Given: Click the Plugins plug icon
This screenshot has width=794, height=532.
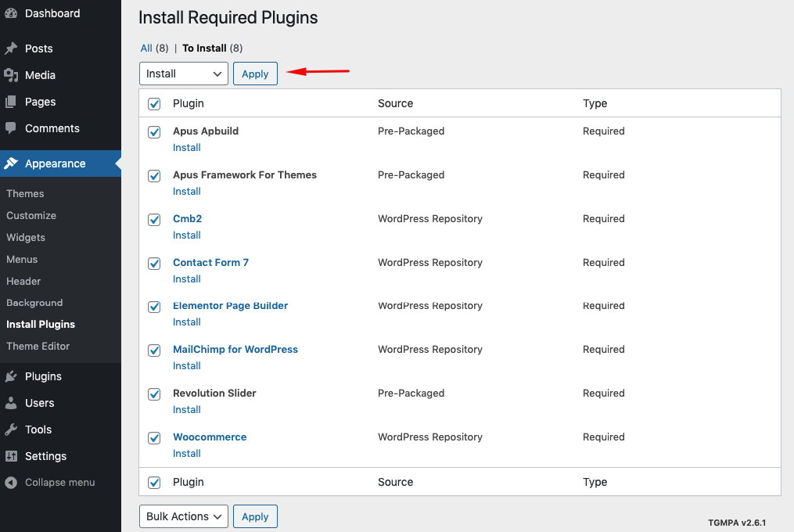Looking at the screenshot, I should [11, 376].
